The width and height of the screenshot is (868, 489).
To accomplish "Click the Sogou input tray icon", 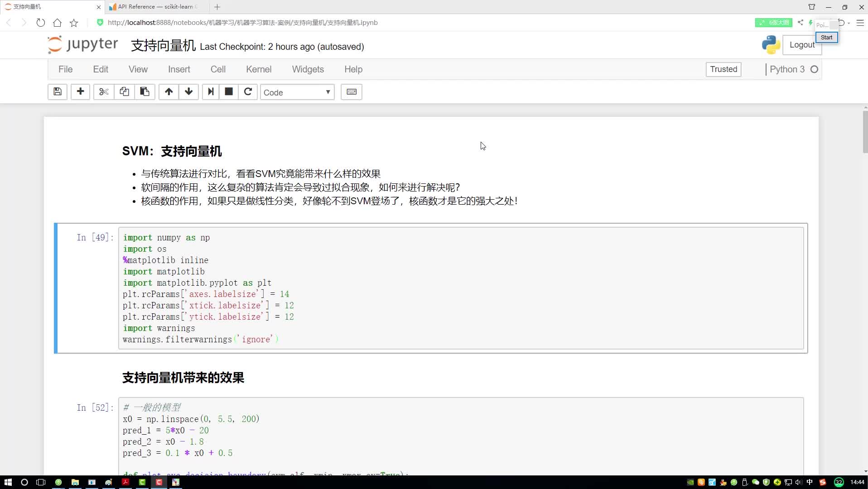I will click(823, 482).
